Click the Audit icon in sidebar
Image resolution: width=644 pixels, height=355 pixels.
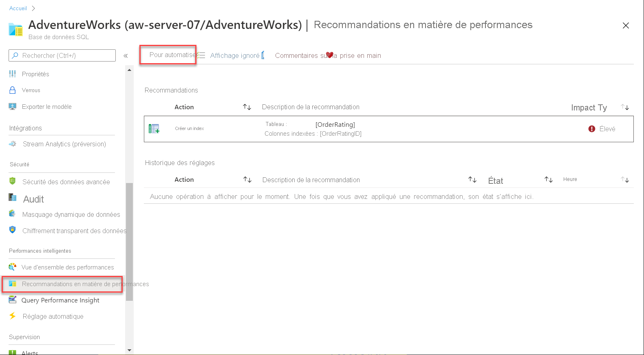[13, 198]
